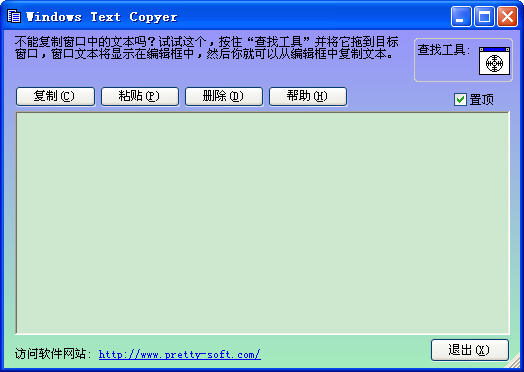524x372 pixels.
Task: Click the 删除(D) delete button
Action: 224,96
